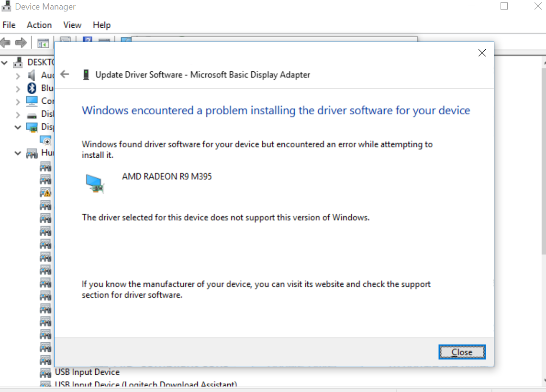The height and width of the screenshot is (392, 546).
Task: Click the Update Driver Software dialog title
Action: tap(203, 75)
